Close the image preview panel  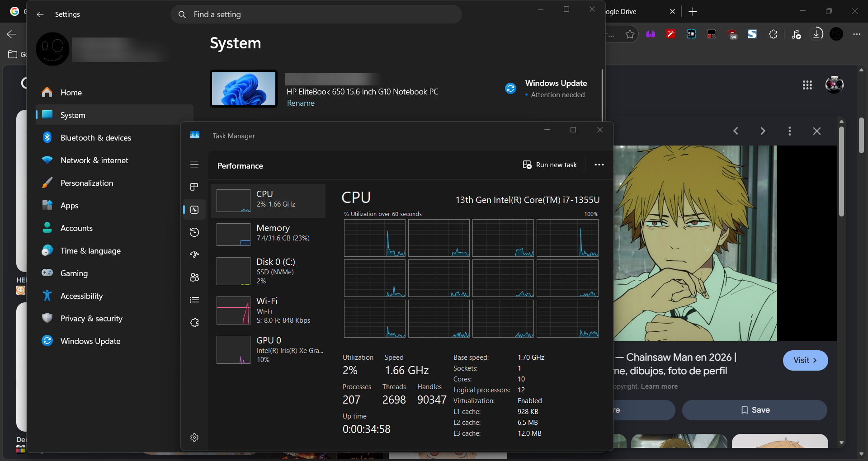[x=817, y=131]
